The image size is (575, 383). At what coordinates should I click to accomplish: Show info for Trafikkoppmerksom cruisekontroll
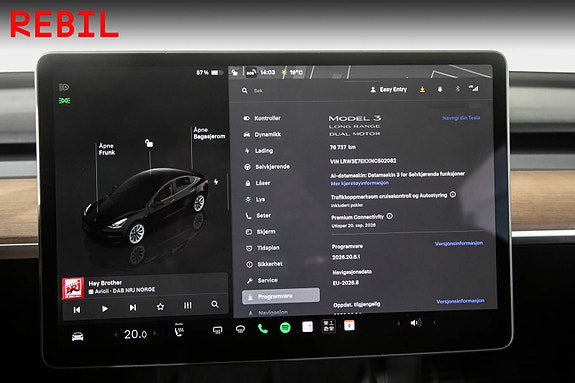click(x=453, y=194)
